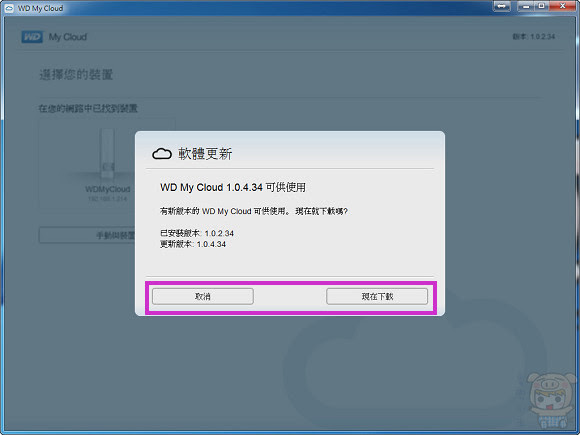Image resolution: width=580 pixels, height=435 pixels.
Task: Click the 取消 button to cancel update
Action: coord(203,296)
